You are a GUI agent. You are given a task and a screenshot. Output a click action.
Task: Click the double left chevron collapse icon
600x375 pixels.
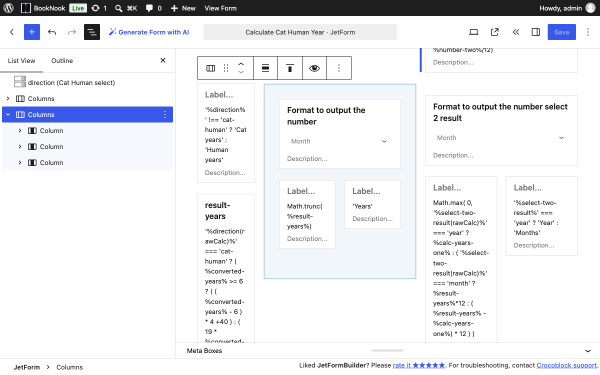point(515,32)
